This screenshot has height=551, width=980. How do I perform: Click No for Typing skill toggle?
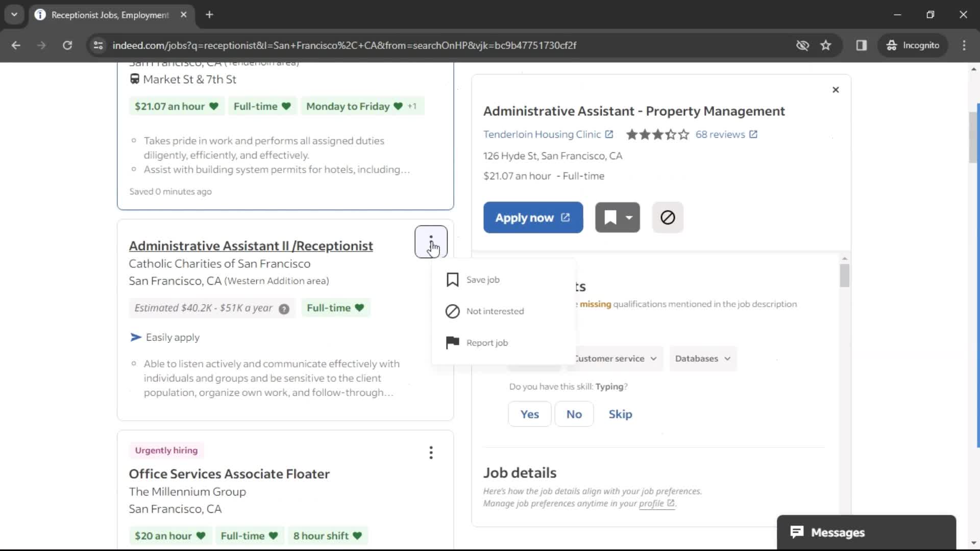[574, 414]
